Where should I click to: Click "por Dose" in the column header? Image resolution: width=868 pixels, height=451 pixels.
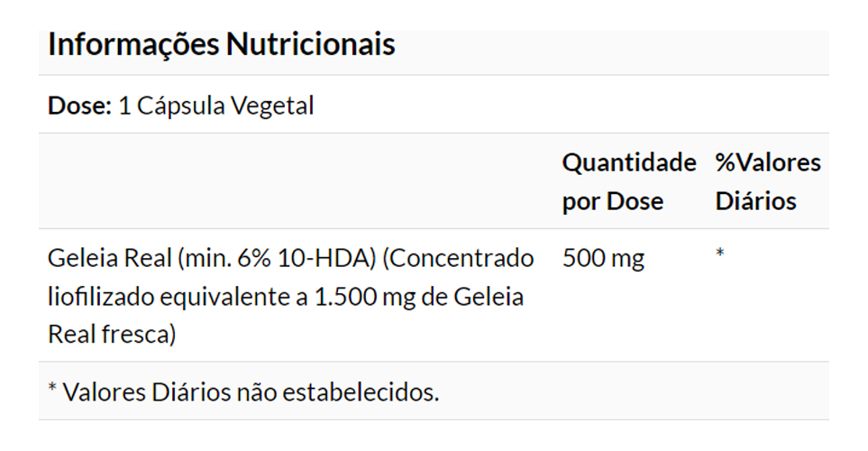point(612,201)
